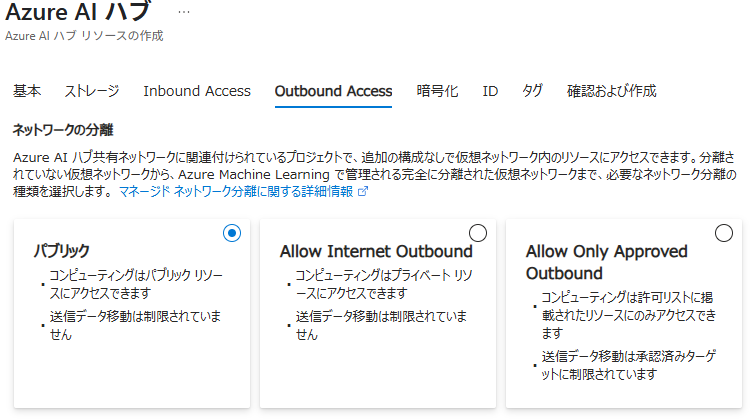This screenshot has height=420, width=754.
Task: Open the Inbound Access tab
Action: point(197,91)
